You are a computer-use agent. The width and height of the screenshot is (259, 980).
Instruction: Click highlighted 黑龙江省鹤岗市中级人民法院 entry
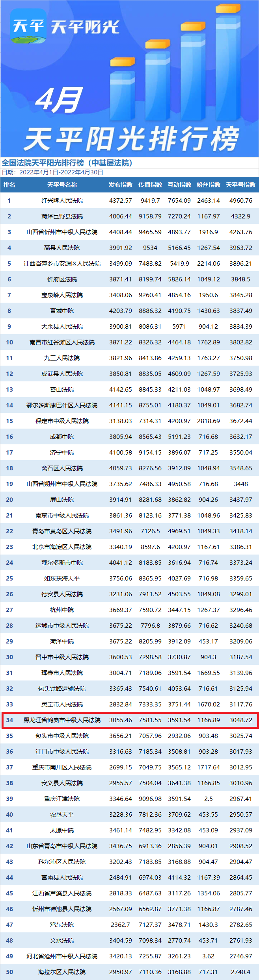click(x=62, y=720)
